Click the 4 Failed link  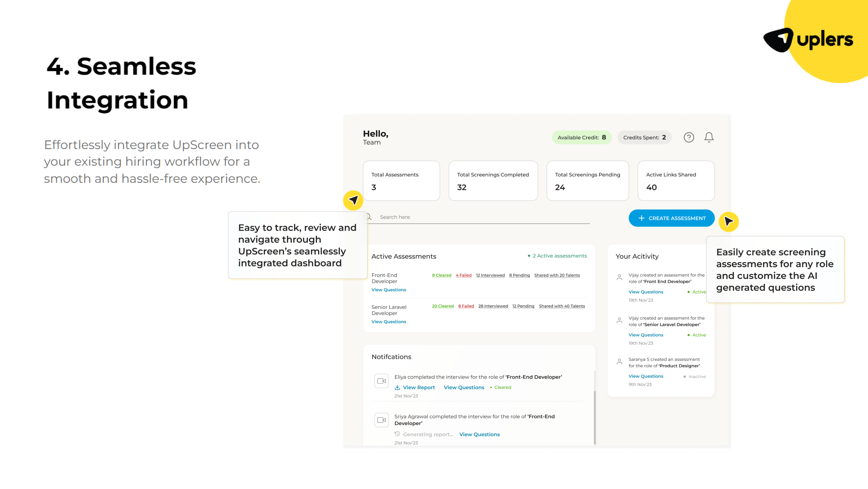pos(463,275)
